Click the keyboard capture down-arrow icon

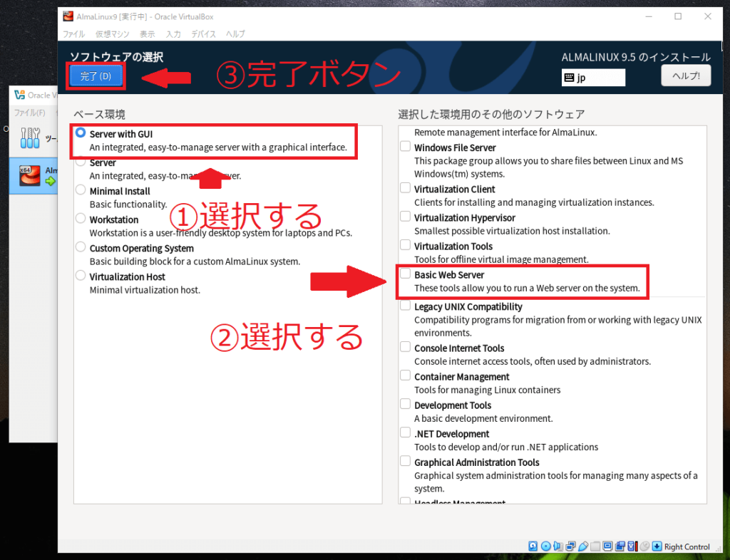(657, 546)
